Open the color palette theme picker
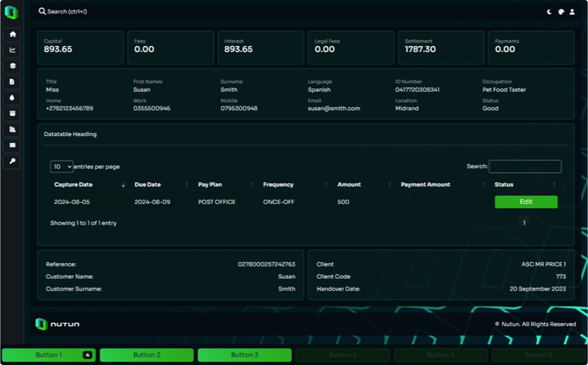 point(561,12)
